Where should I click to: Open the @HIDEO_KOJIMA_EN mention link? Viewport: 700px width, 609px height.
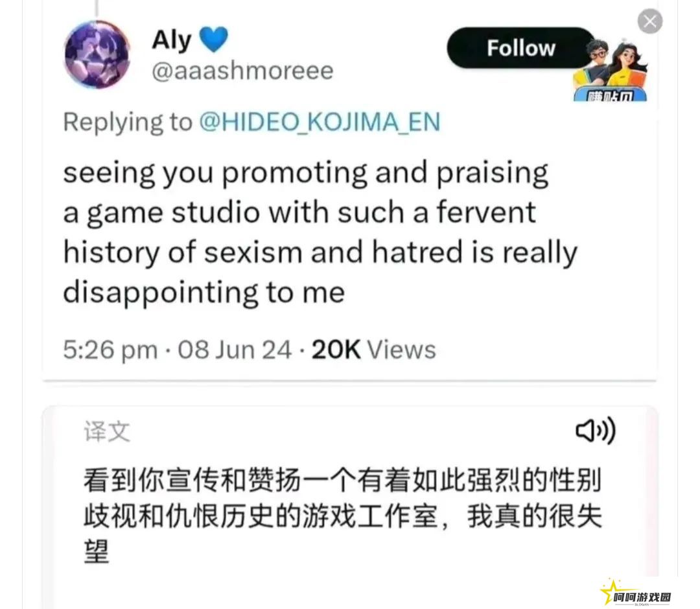[x=320, y=121]
